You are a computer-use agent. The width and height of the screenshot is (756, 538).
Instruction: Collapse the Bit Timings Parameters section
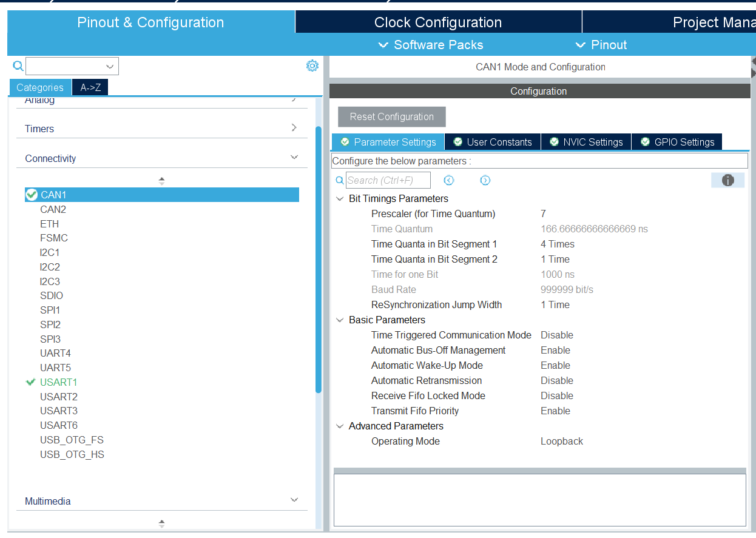tap(340, 199)
